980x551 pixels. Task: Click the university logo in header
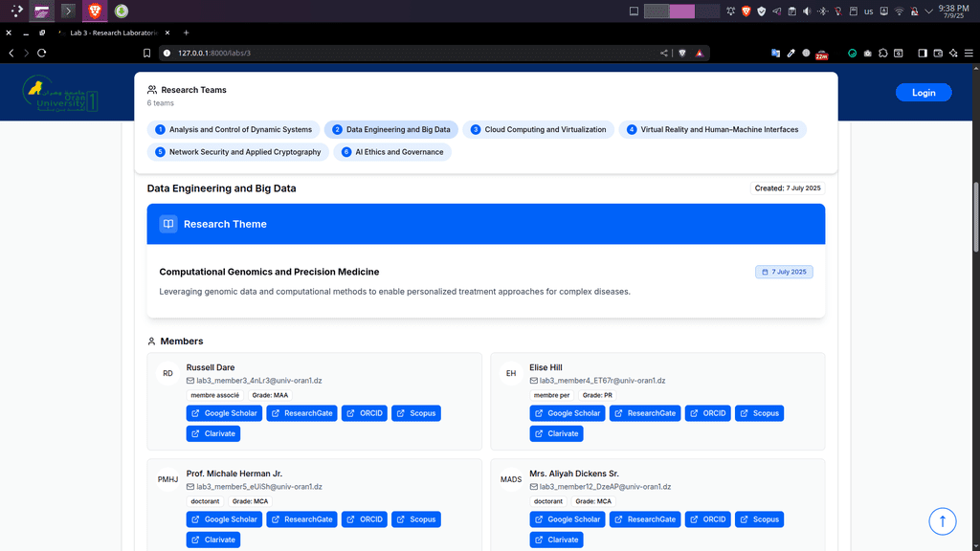(60, 93)
